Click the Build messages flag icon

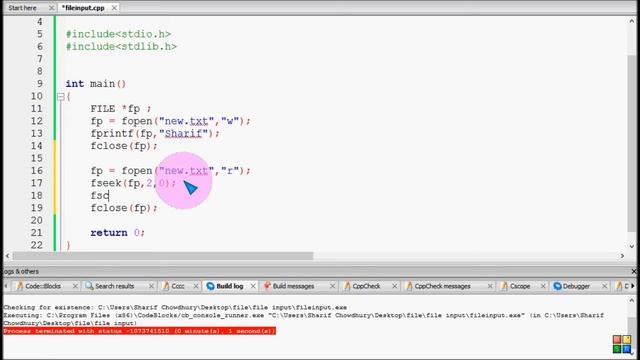tap(267, 286)
